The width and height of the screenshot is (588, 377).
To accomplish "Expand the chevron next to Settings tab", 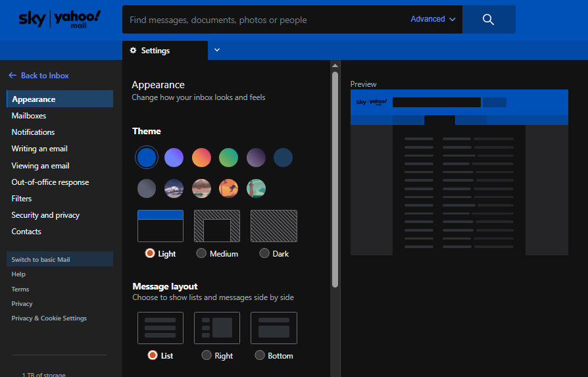I will (217, 50).
